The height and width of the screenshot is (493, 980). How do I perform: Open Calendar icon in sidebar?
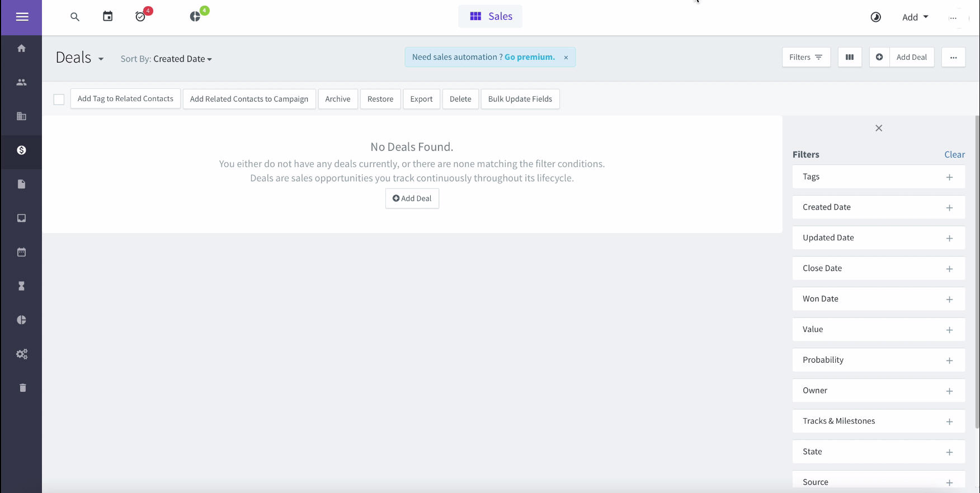click(21, 252)
